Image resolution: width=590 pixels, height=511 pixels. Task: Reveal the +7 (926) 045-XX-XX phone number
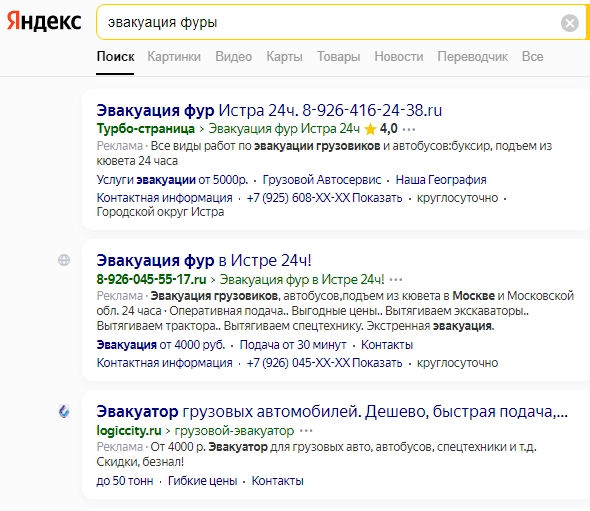pos(324,363)
